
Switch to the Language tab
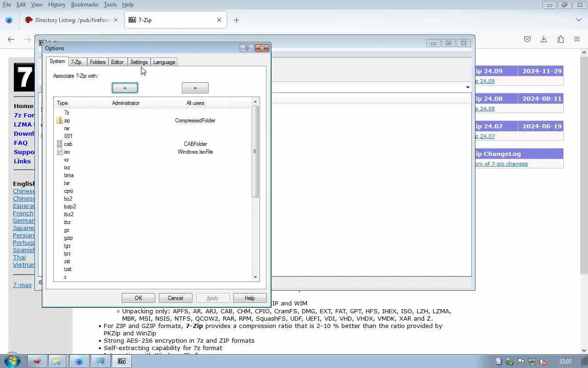click(x=164, y=62)
